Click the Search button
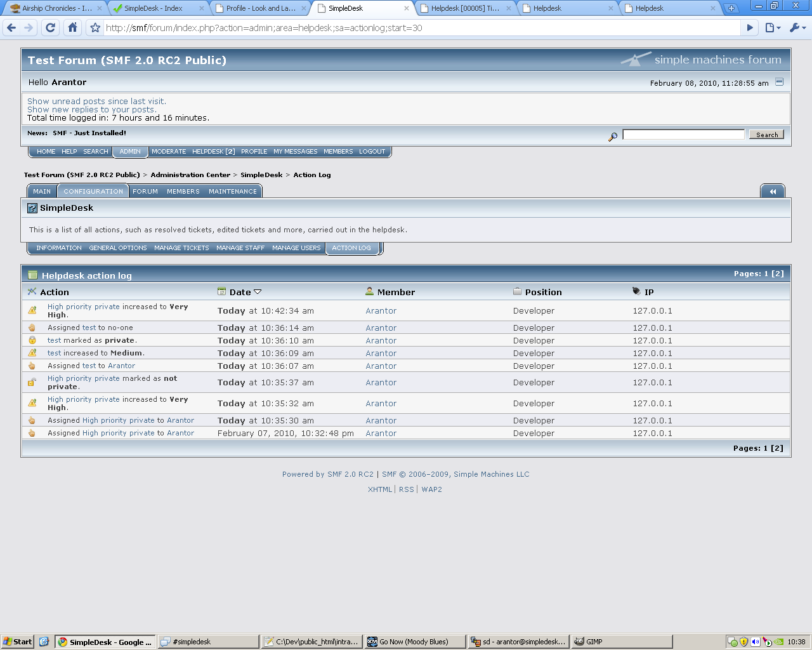Viewport: 812px width, 650px height. click(x=767, y=135)
